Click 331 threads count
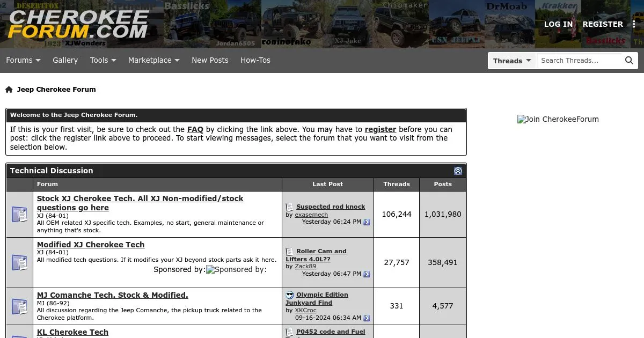644x338 pixels. tap(397, 306)
